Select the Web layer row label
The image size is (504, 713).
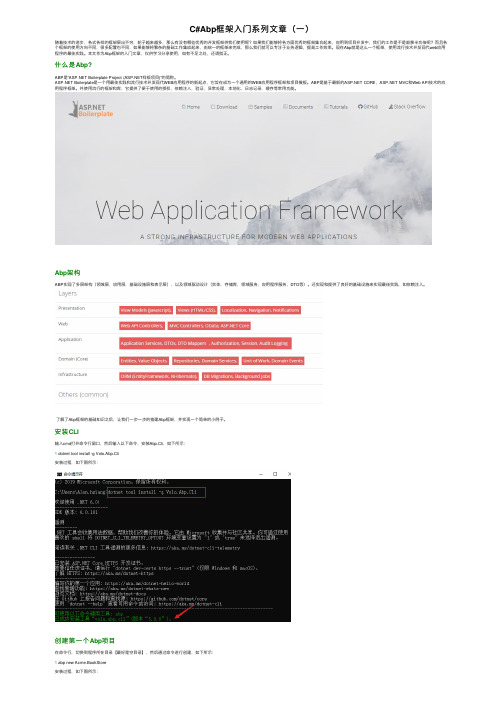63,324
